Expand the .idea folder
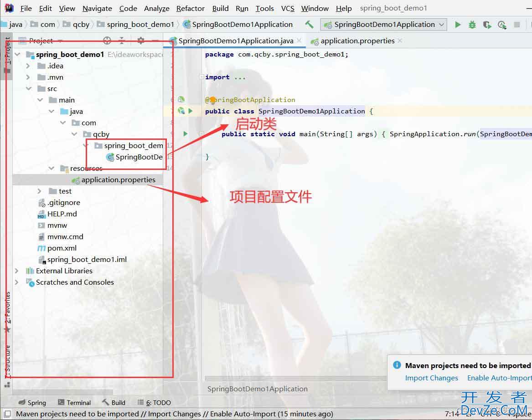This screenshot has width=532, height=420. 28,66
